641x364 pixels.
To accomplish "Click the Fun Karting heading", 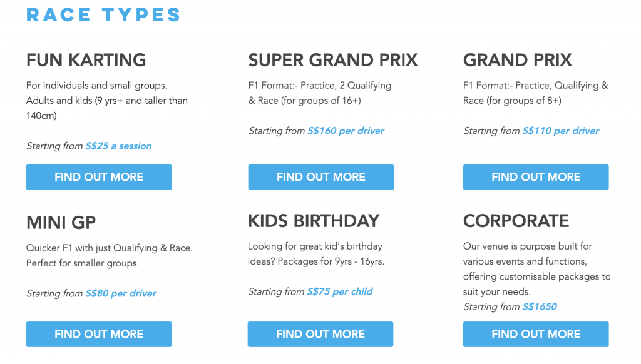I will (x=86, y=60).
